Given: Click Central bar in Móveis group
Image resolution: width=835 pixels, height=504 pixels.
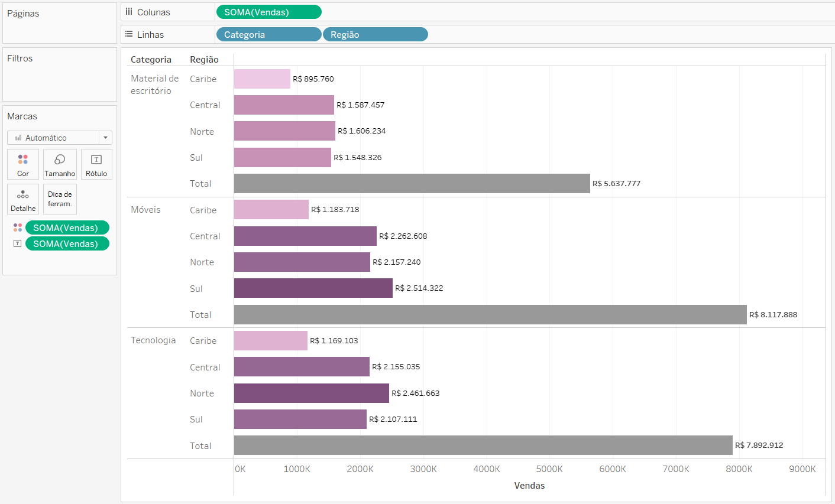Looking at the screenshot, I should click(305, 236).
